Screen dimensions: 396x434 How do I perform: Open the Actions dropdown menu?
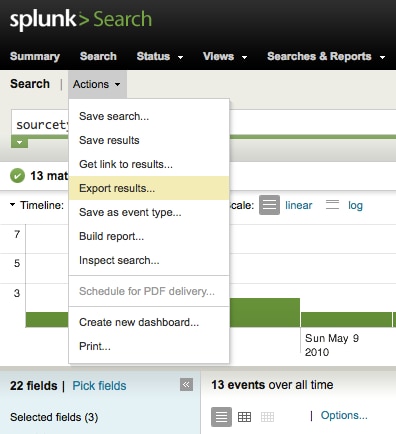tap(97, 84)
